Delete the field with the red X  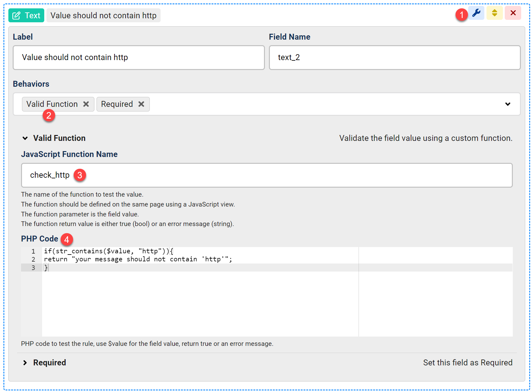513,13
